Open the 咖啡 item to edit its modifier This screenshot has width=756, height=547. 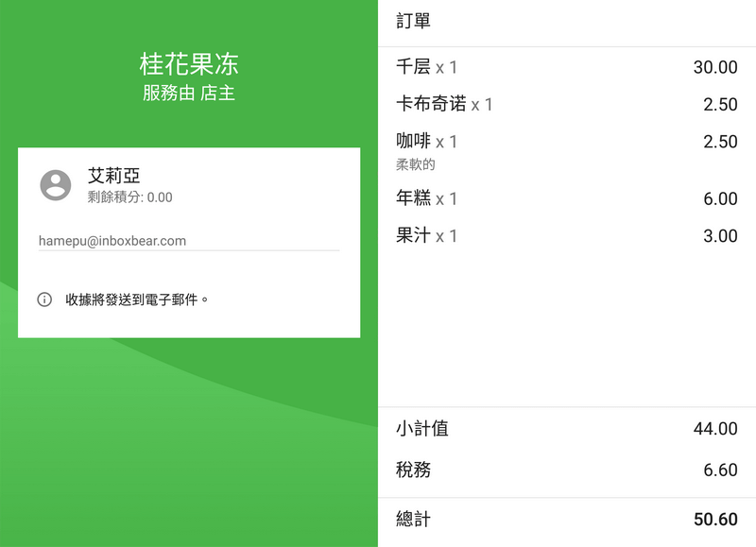pyautogui.click(x=567, y=141)
